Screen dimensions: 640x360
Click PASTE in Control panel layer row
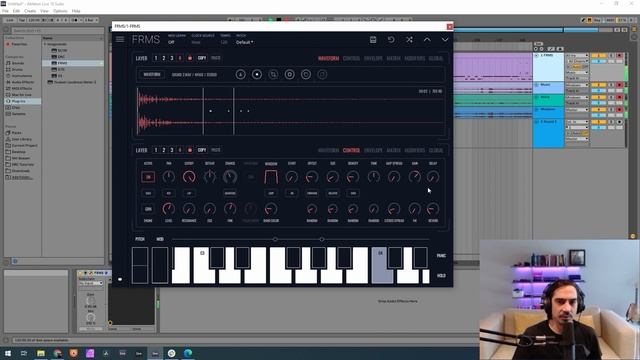click(216, 150)
